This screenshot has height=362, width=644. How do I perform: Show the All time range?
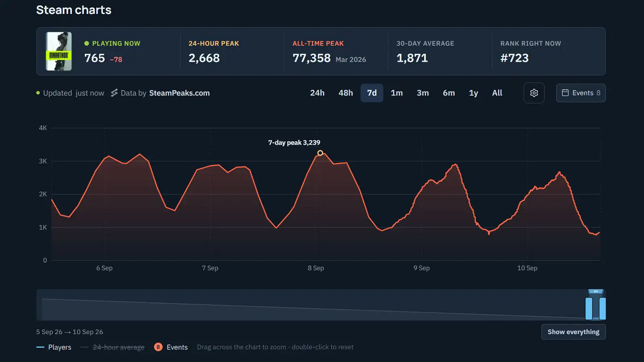click(x=497, y=93)
